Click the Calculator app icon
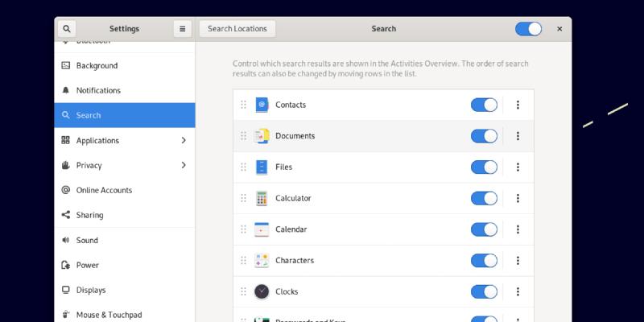This screenshot has height=322, width=644. (261, 198)
